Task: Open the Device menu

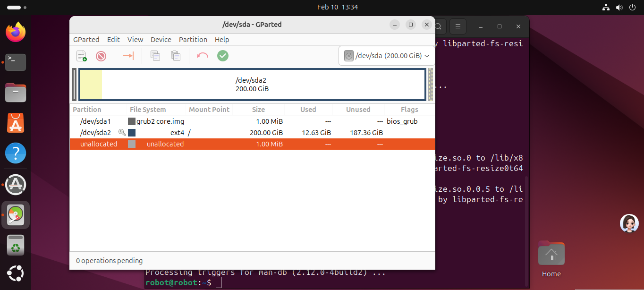Action: click(x=161, y=40)
